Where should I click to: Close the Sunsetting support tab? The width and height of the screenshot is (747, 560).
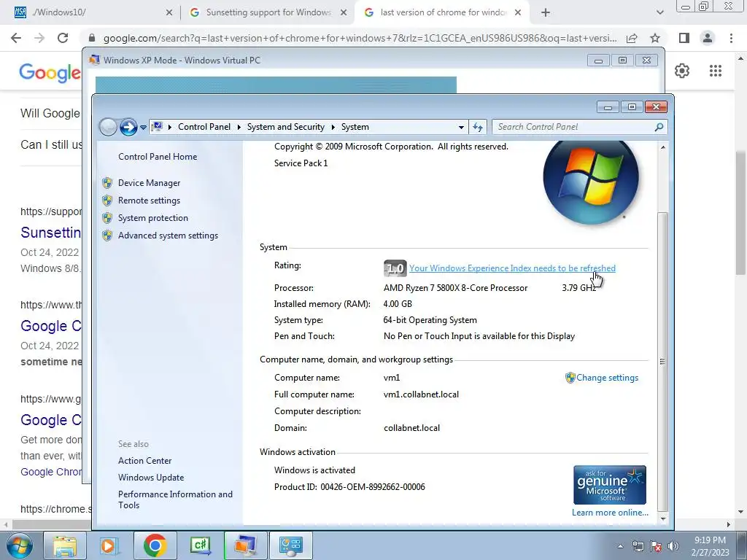click(344, 13)
